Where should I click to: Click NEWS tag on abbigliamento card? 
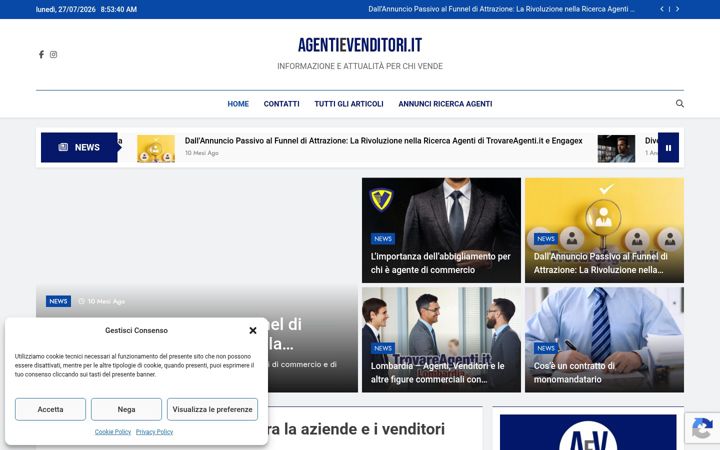coord(383,239)
